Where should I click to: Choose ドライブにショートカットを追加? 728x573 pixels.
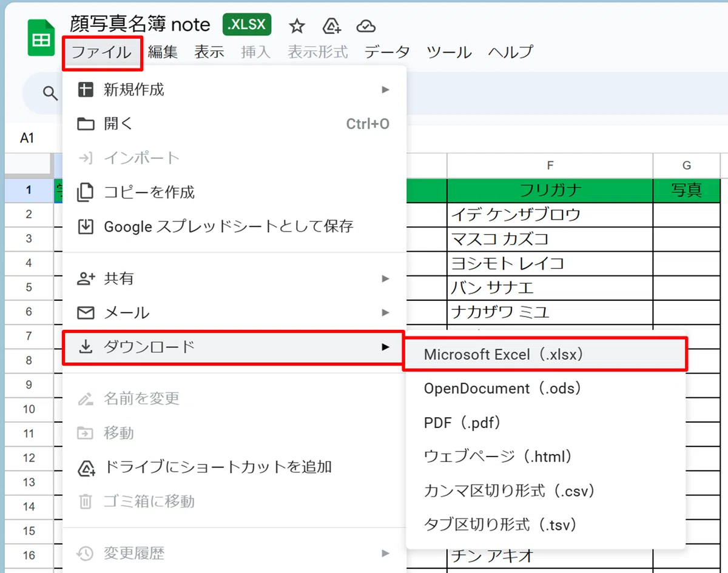[x=234, y=467]
